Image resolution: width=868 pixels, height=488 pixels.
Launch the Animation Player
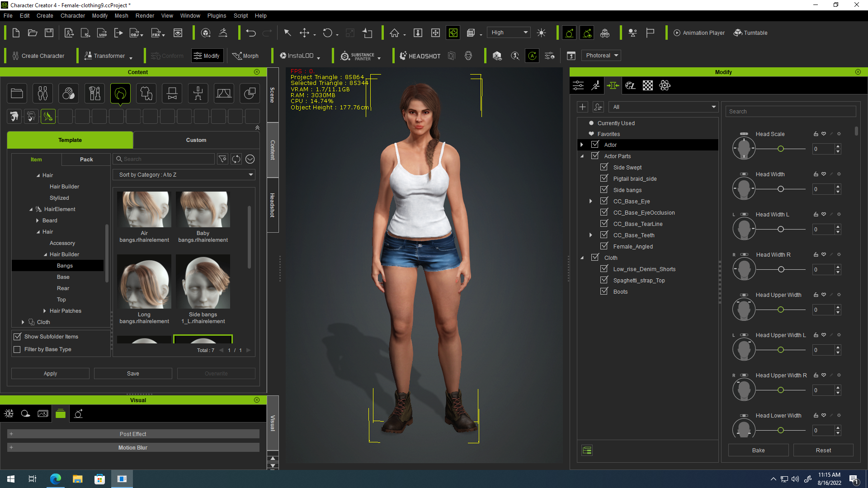click(x=699, y=33)
